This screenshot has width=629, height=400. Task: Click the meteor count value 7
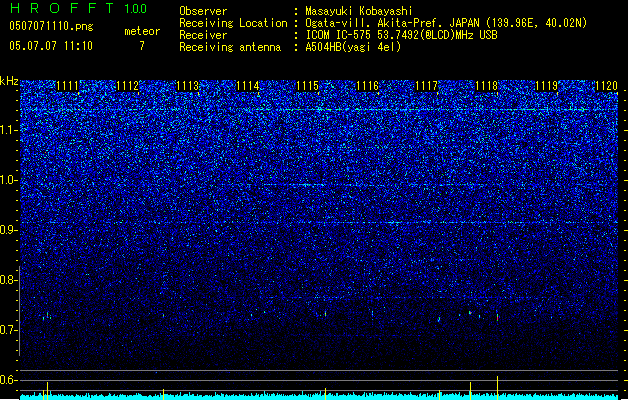tap(142, 46)
